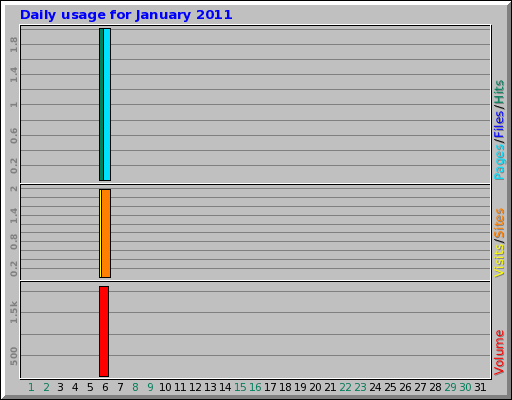Viewport: 512px width, 400px height.
Task: Click day '29' on the x-axis
Action: click(x=450, y=387)
